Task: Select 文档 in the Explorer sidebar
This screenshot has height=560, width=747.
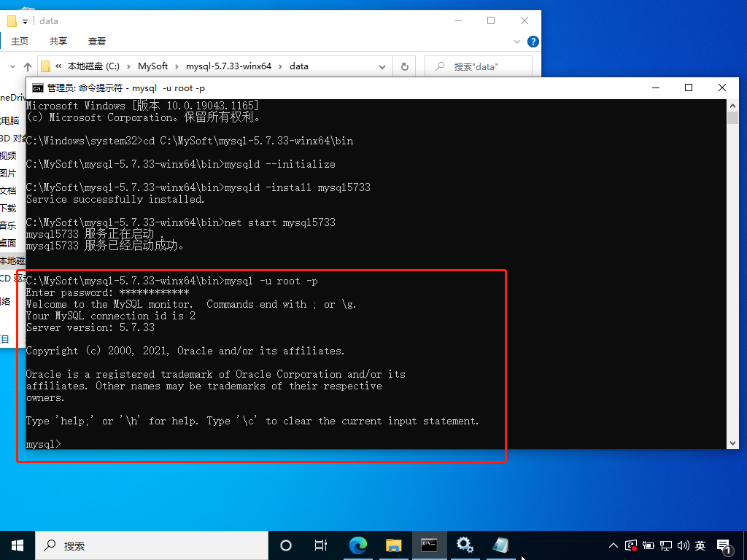Action: click(8, 191)
